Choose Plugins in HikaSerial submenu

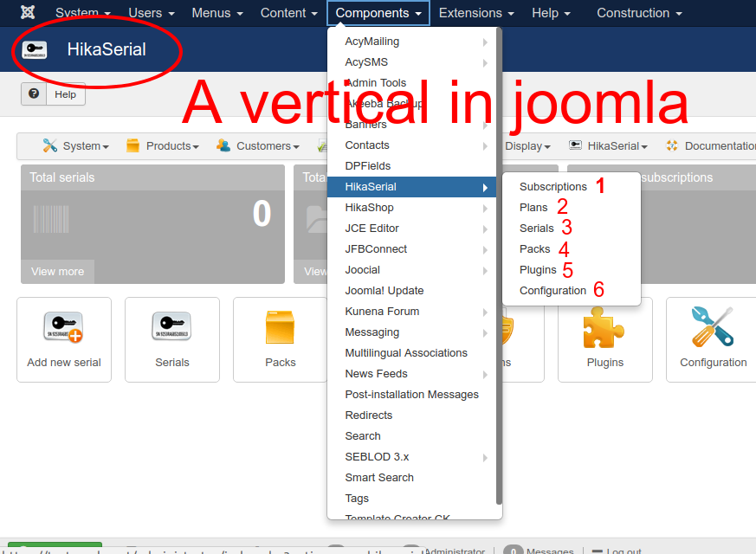538,270
